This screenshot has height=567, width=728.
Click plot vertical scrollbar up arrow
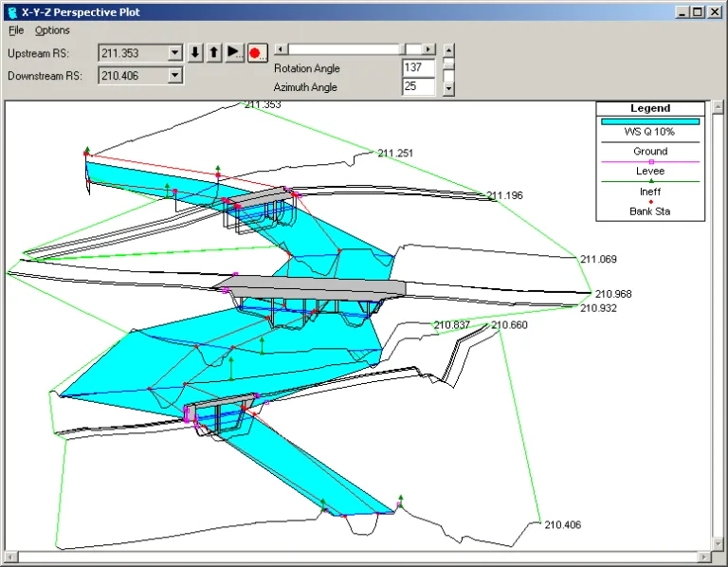(718, 107)
